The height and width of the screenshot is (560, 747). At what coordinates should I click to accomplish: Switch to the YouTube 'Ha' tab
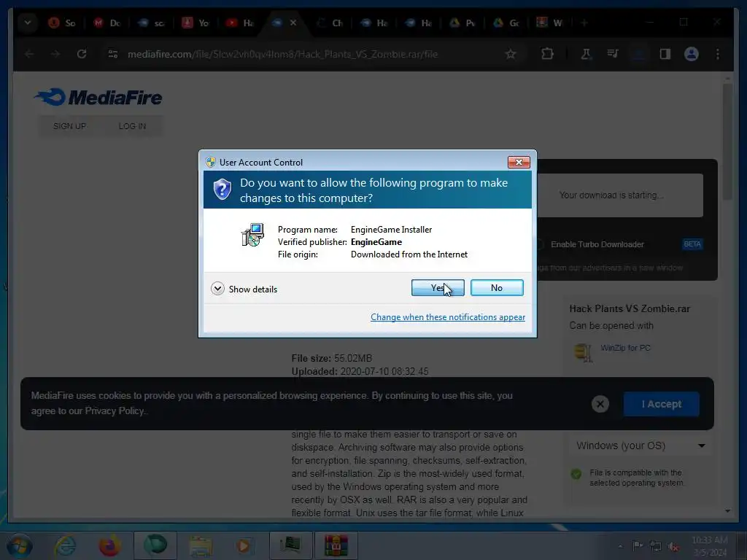point(241,23)
